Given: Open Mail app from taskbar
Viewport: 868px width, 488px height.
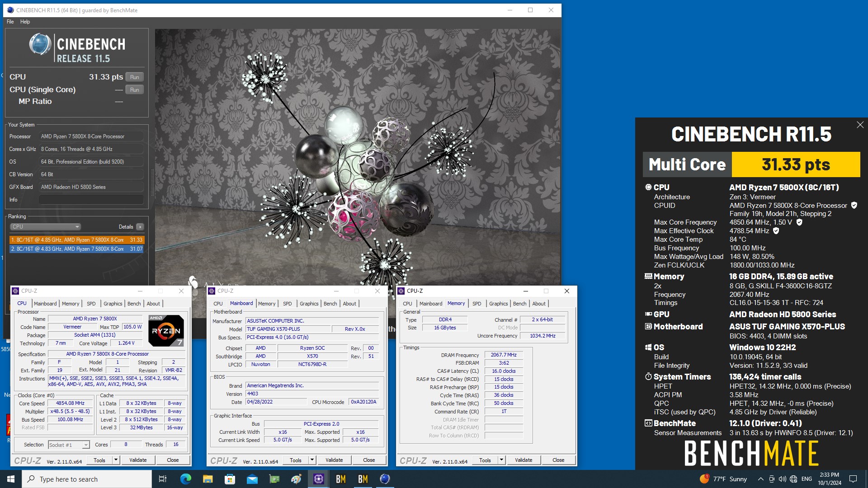Looking at the screenshot, I should (252, 479).
